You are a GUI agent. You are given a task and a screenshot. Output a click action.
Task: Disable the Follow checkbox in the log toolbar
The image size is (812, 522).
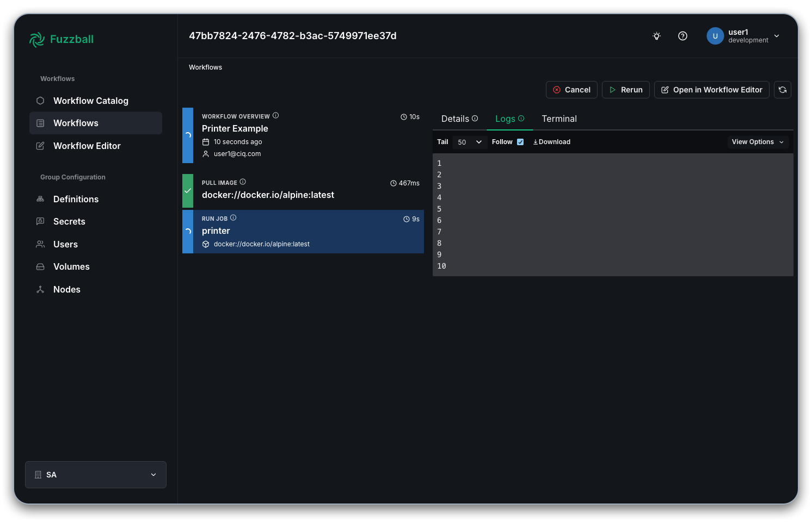pos(520,141)
